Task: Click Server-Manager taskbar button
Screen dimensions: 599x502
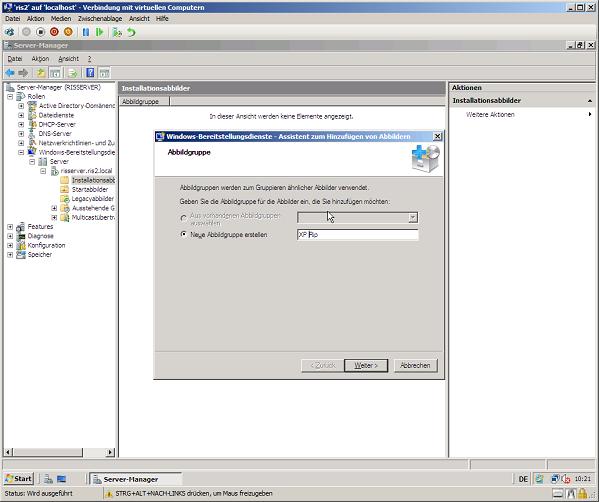Action: (136, 479)
